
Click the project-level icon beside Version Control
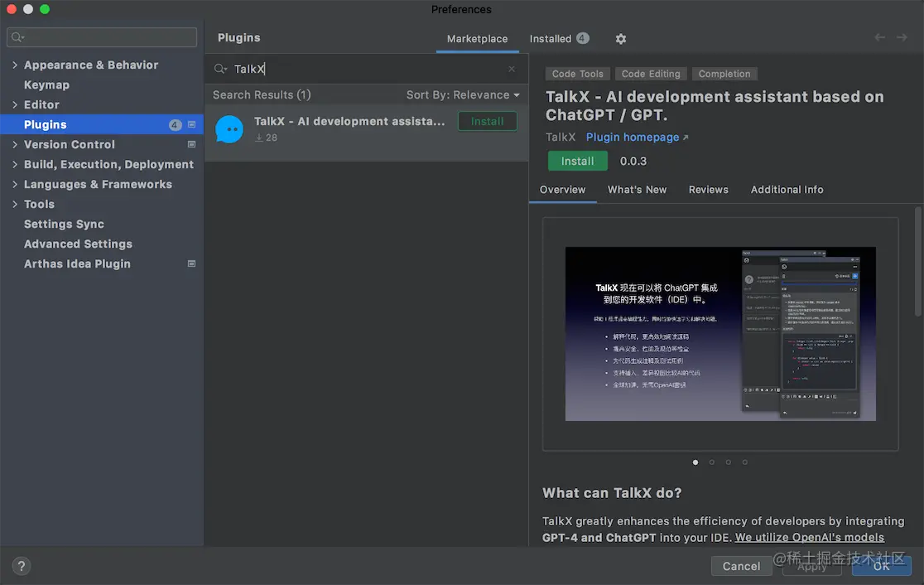point(191,144)
